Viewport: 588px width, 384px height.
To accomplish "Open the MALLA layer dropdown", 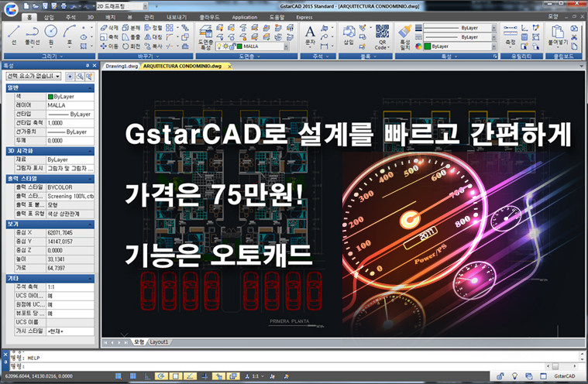I will click(286, 46).
